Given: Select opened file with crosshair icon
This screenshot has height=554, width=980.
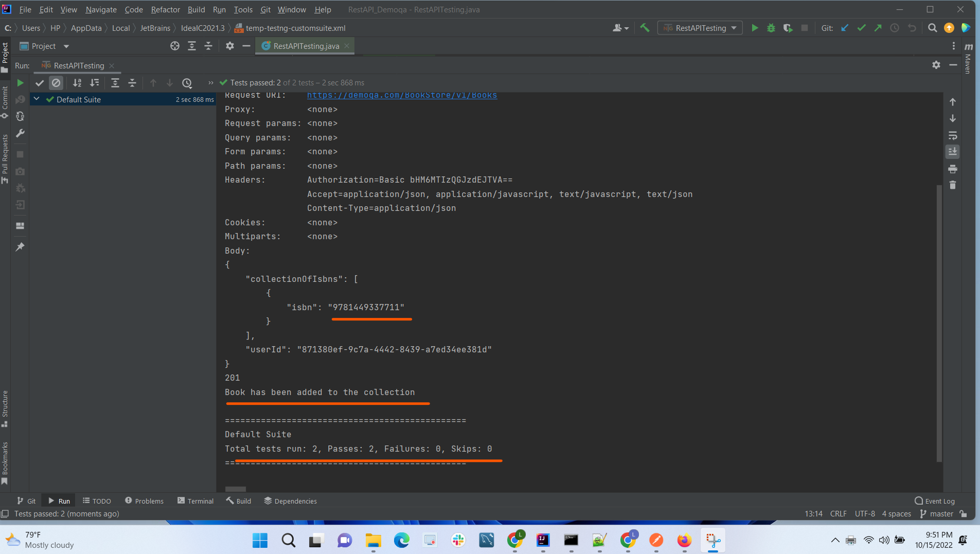Looking at the screenshot, I should coord(175,46).
